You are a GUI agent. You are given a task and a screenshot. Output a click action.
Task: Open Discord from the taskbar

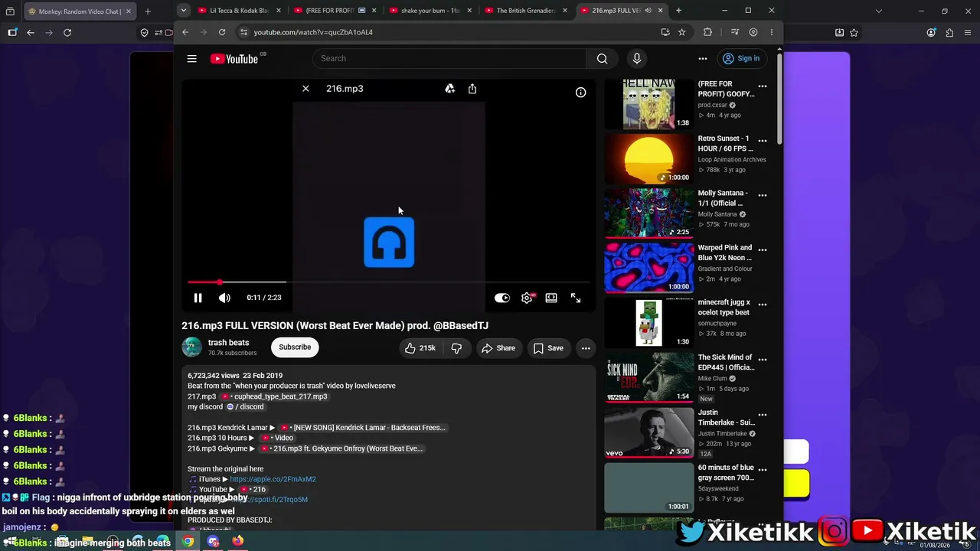(x=213, y=541)
